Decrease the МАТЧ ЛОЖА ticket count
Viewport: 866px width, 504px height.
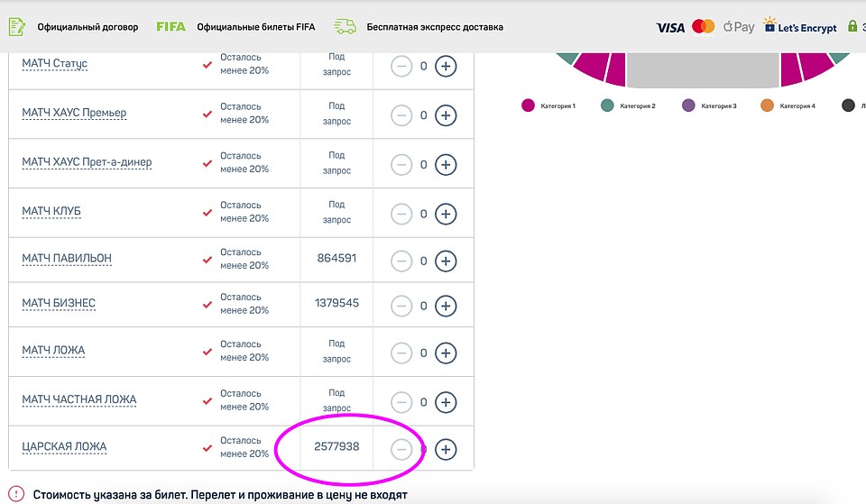401,353
